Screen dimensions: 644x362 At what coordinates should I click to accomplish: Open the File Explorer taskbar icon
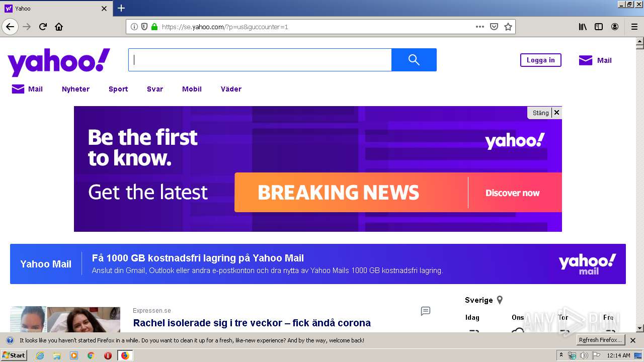click(57, 355)
